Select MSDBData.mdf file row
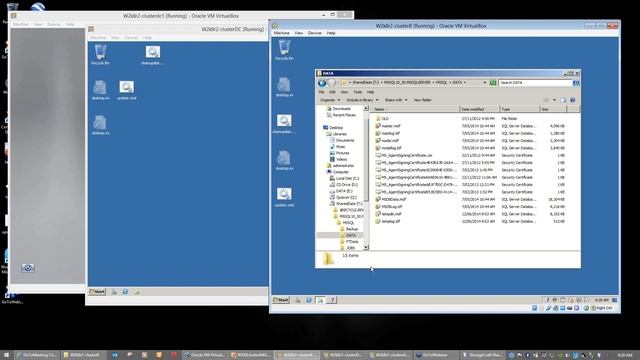Screen dimensions: 640x360 coord(470,199)
